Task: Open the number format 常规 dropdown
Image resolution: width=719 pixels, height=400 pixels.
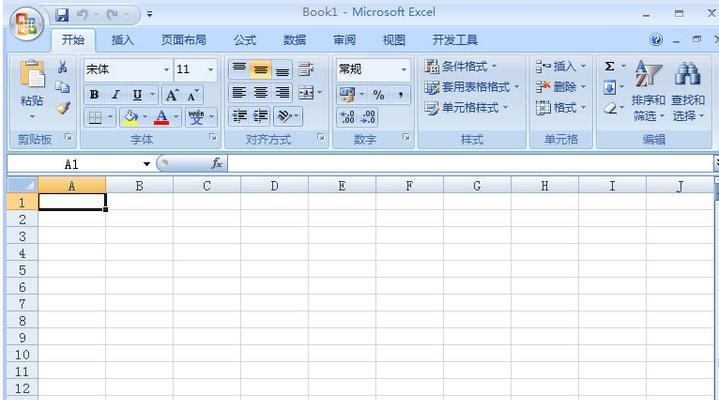Action: pos(404,70)
